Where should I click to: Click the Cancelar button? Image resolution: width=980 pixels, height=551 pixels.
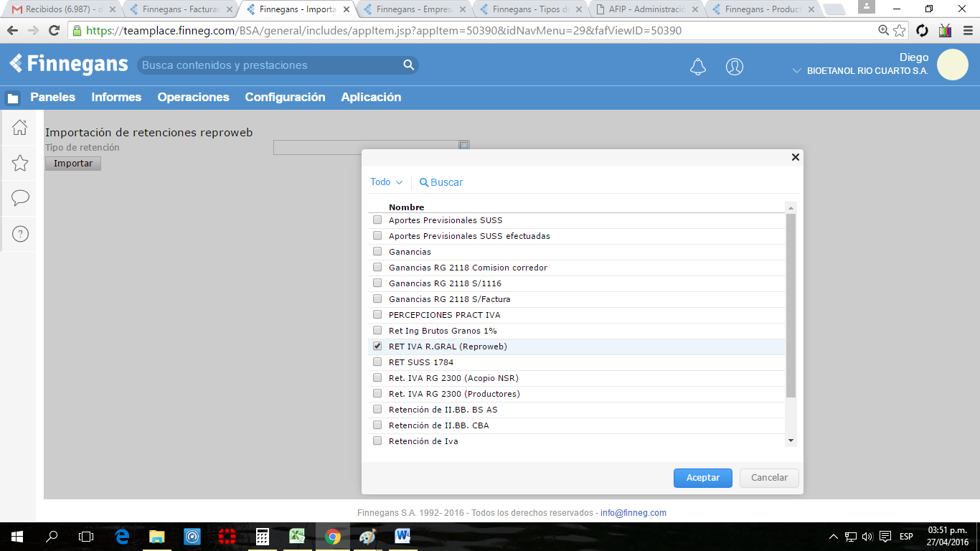pyautogui.click(x=769, y=478)
